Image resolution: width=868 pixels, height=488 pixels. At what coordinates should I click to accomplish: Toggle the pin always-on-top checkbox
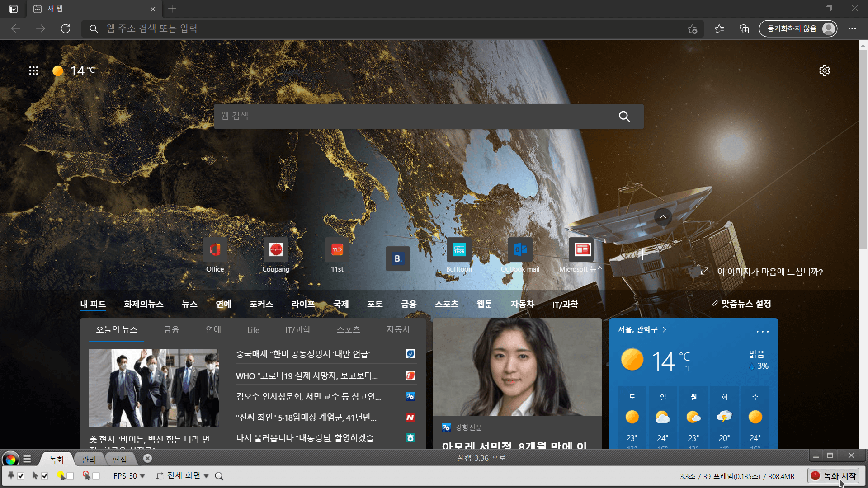[21, 476]
